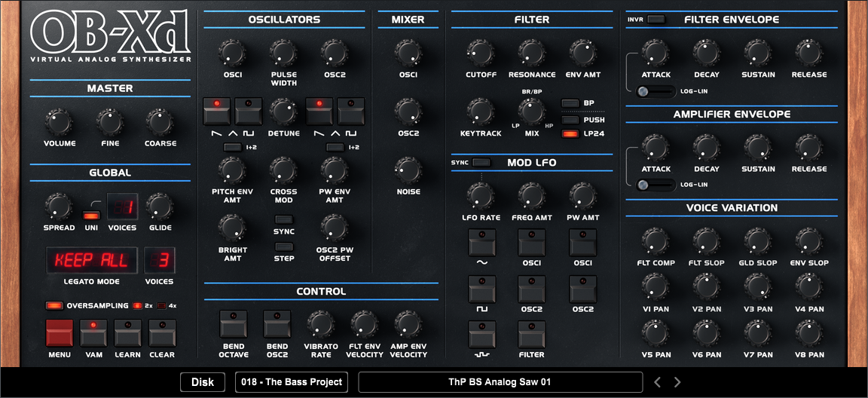Enable the STEP switch
This screenshot has width=868, height=398.
(284, 246)
